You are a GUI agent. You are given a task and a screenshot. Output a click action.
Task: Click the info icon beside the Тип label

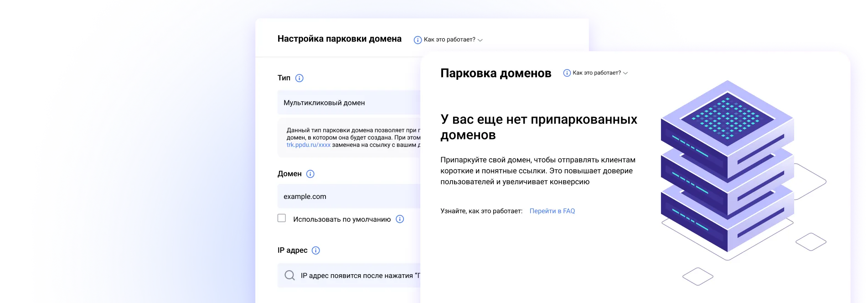click(299, 78)
